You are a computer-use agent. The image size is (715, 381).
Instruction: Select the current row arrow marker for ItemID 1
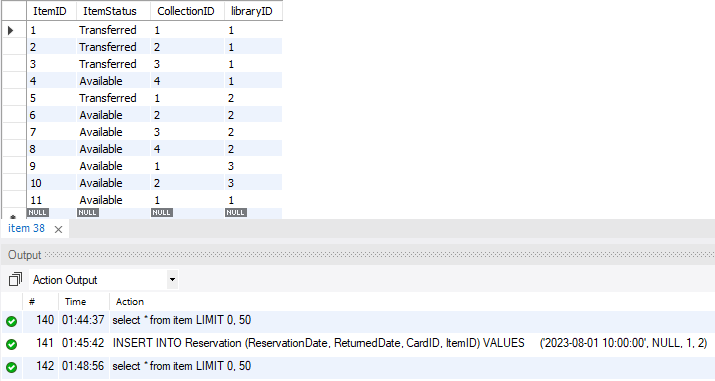(10, 31)
